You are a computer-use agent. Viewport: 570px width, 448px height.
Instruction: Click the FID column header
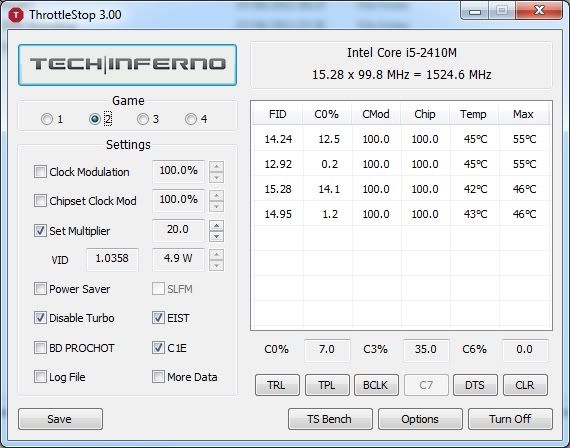click(x=278, y=114)
